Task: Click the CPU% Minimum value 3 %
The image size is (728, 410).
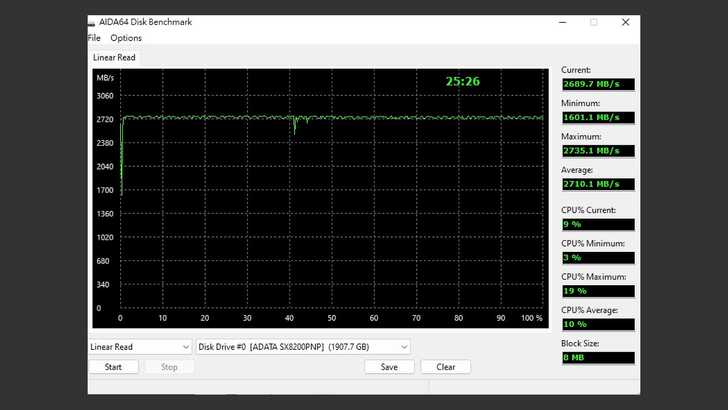Action: pos(598,258)
